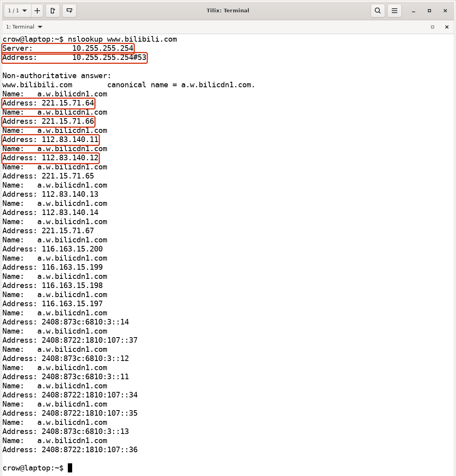Click Address 221.15.71.65
This screenshot has width=456, height=476.
point(48,176)
